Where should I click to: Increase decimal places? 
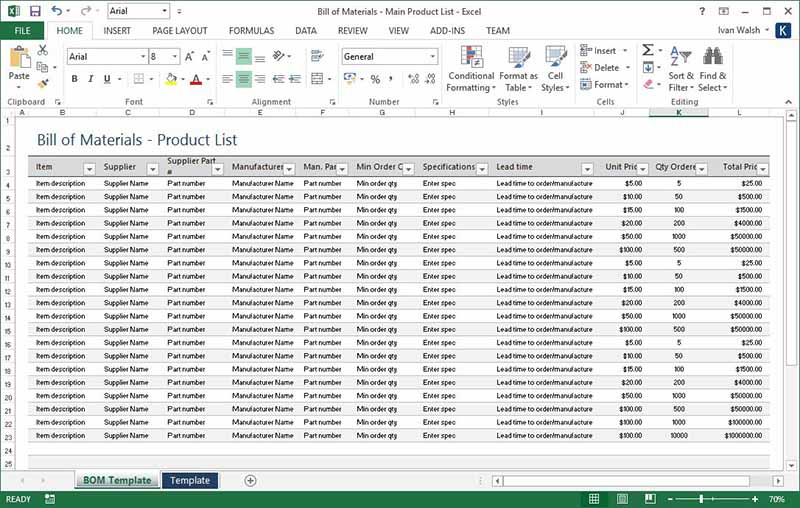[413, 79]
